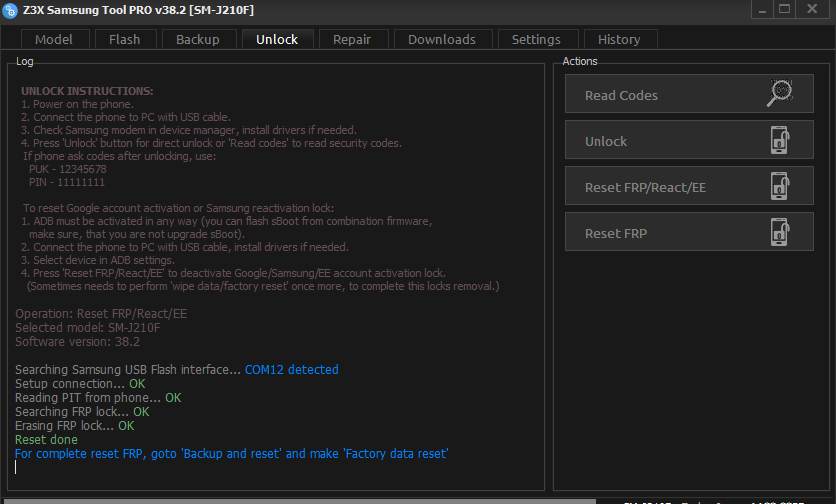Click the phone icon on Reset FRP button
The image size is (836, 504).
[780, 232]
